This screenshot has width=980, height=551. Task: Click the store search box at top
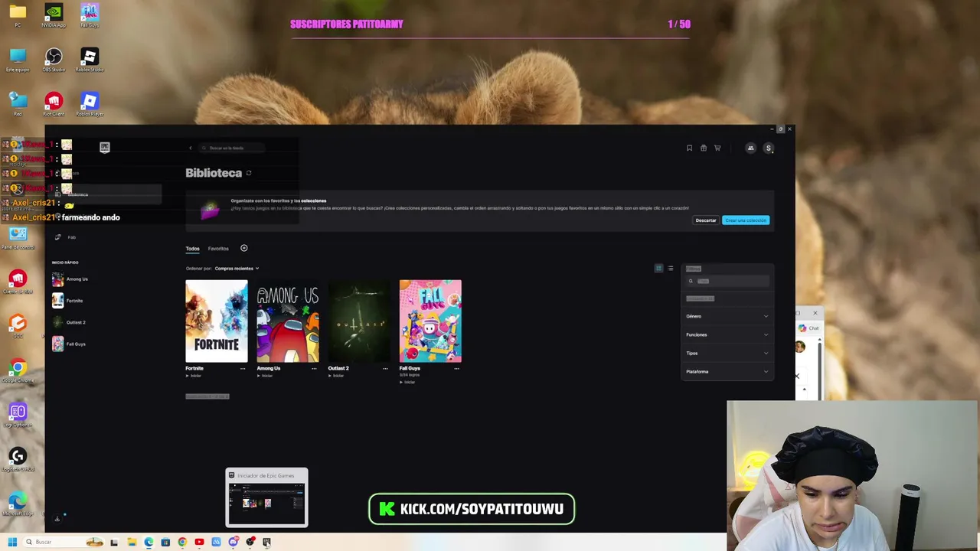click(233, 148)
